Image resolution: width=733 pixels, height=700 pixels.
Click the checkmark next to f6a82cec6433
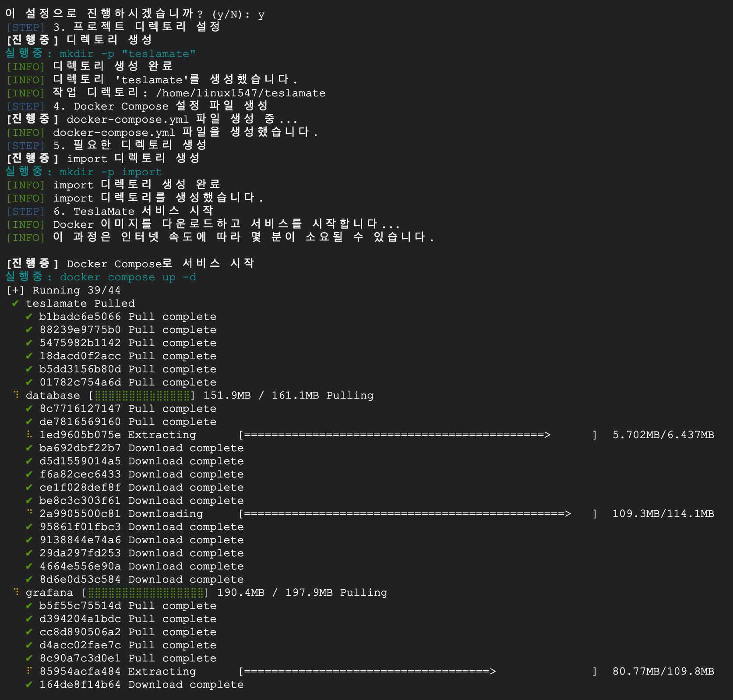click(x=29, y=474)
